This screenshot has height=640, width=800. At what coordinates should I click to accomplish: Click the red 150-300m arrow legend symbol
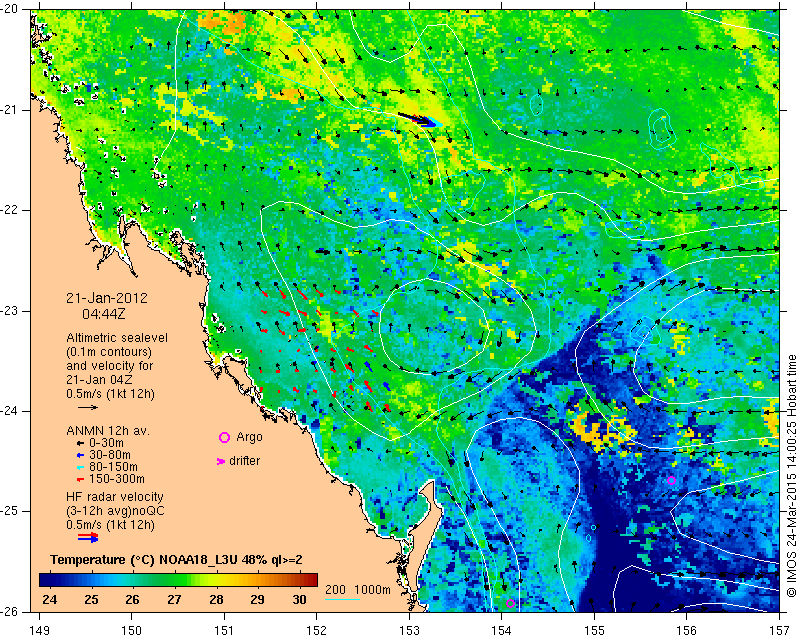[x=80, y=480]
